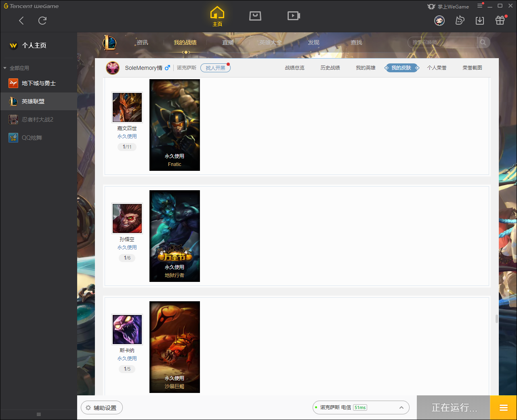Click the 正在运行 status button
Viewport: 517px width, 420px height.
coord(454,407)
